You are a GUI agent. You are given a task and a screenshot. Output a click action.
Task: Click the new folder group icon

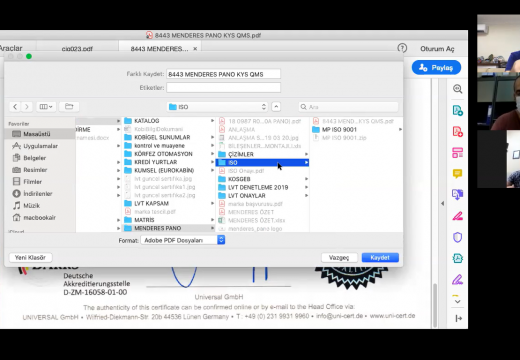tap(69, 107)
